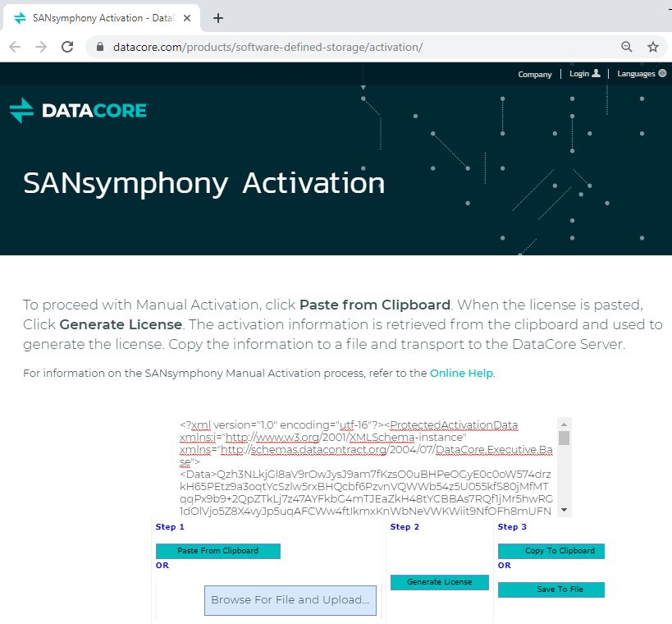Open the zoom magnifier icon in address bar
Screen dimensions: 672x624
[627, 47]
